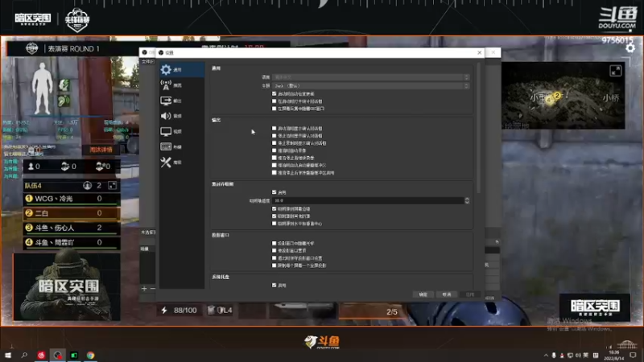The height and width of the screenshot is (362, 644).
Task: Select player row 斗鱼、伤心人
Action: click(72, 228)
